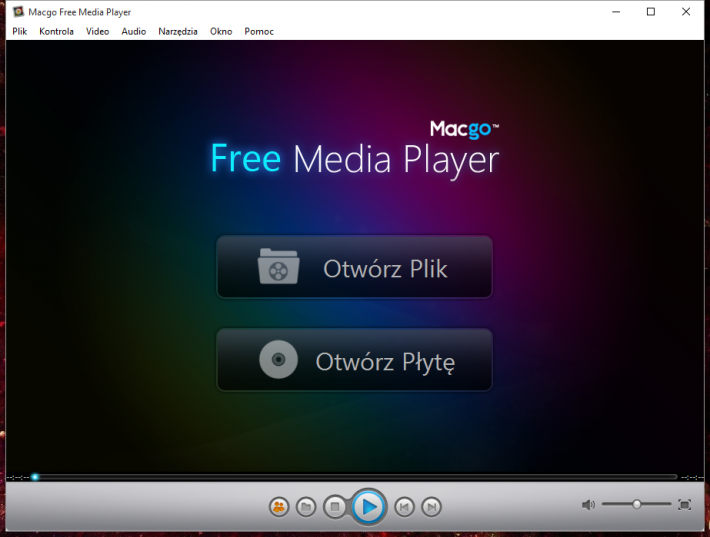Click the Macgo logo in the splash screen
The width and height of the screenshot is (710, 537).
click(464, 129)
